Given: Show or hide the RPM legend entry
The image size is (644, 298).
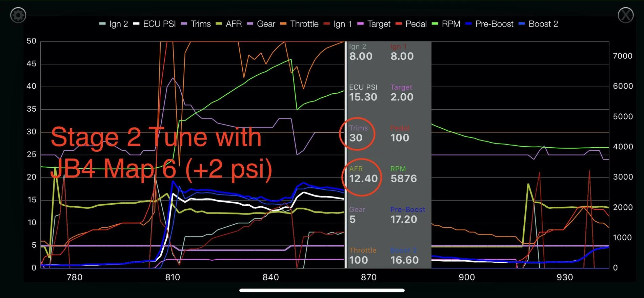Looking at the screenshot, I should click(x=446, y=24).
